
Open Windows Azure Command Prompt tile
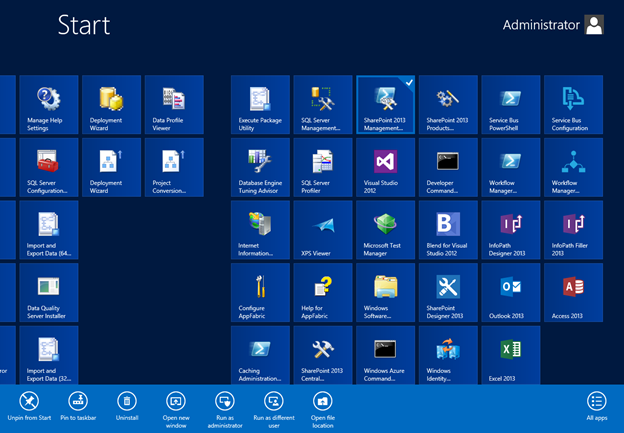386,355
